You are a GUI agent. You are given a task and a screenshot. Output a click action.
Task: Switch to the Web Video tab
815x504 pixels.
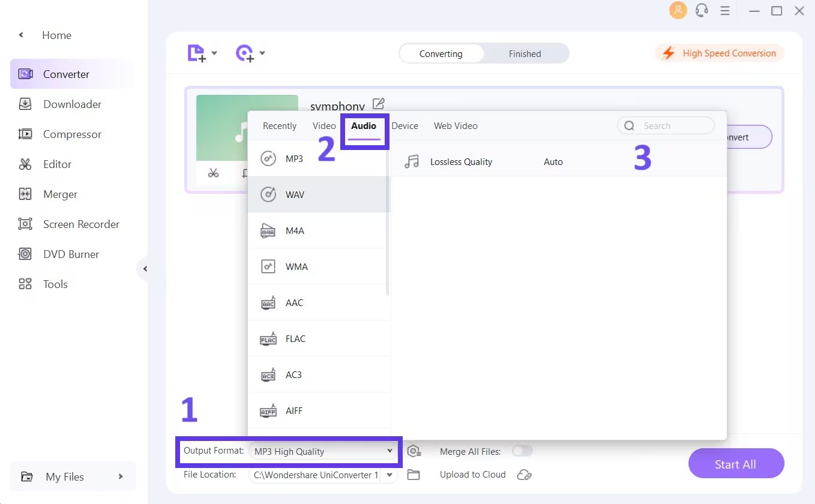456,126
